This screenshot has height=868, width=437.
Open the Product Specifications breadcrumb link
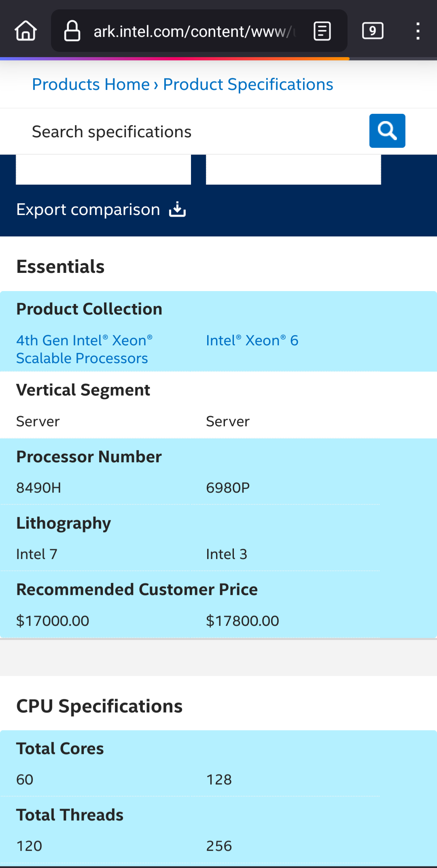pos(248,84)
